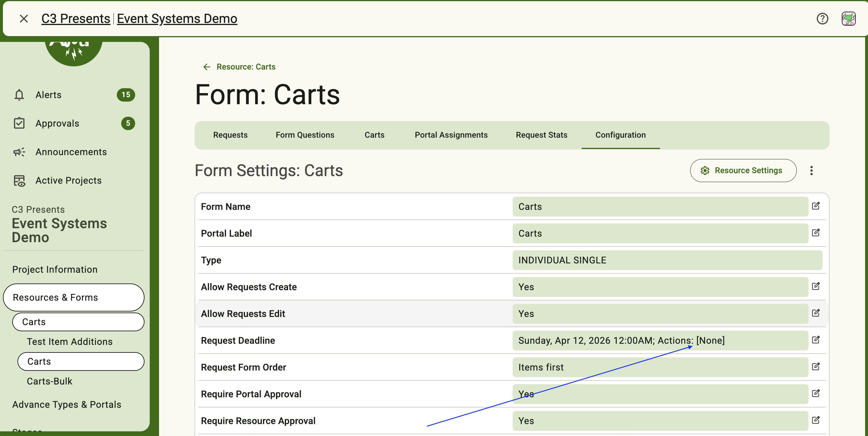Select the nested Carts form item
Screen dimensions: 868x436
pos(80,361)
